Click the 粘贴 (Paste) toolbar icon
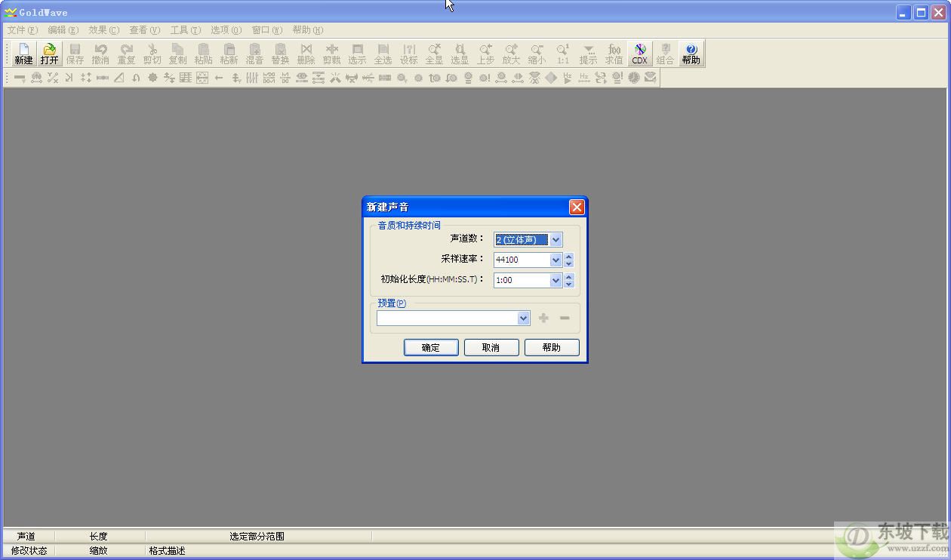Image resolution: width=951 pixels, height=560 pixels. [204, 54]
